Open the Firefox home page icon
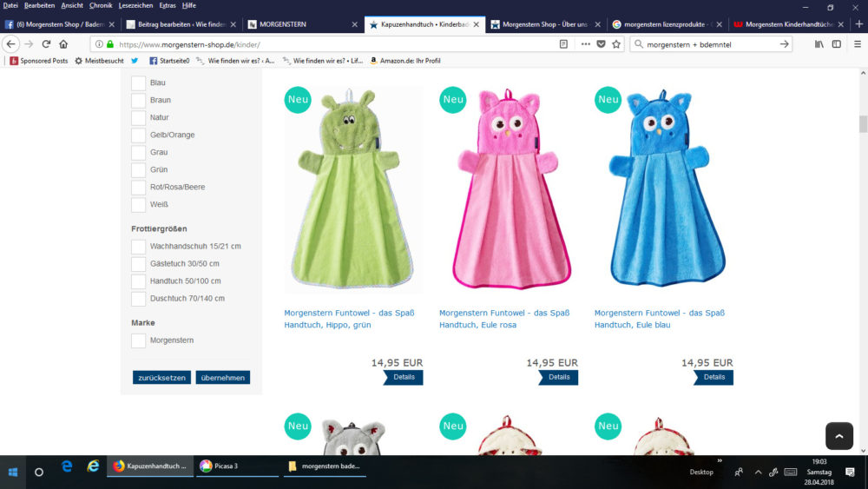The width and height of the screenshot is (868, 489). click(x=63, y=44)
